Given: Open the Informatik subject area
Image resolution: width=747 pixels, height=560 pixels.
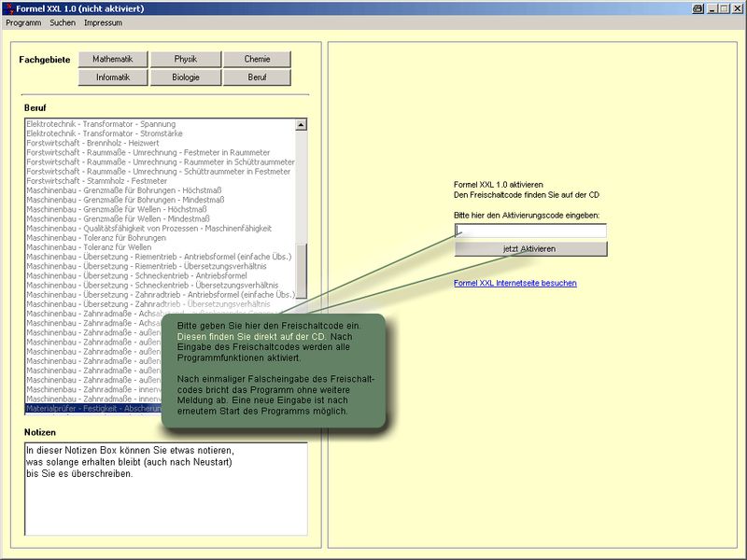Looking at the screenshot, I should [112, 77].
